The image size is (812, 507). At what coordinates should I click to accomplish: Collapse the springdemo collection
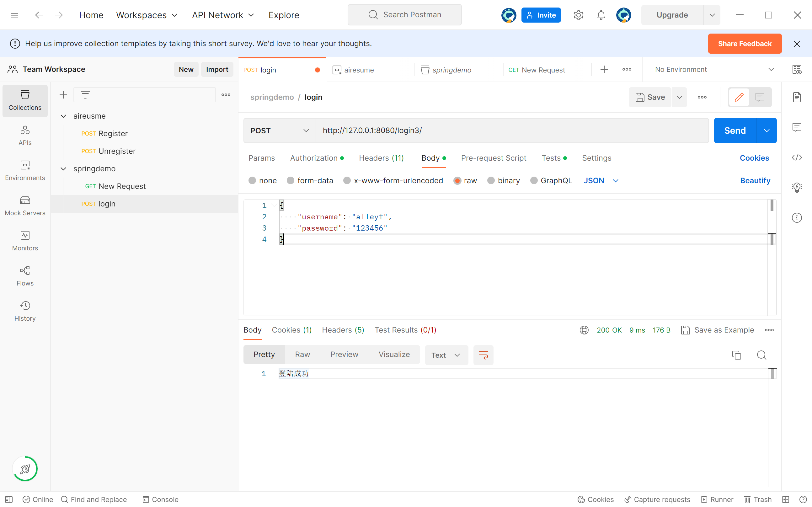tap(63, 169)
